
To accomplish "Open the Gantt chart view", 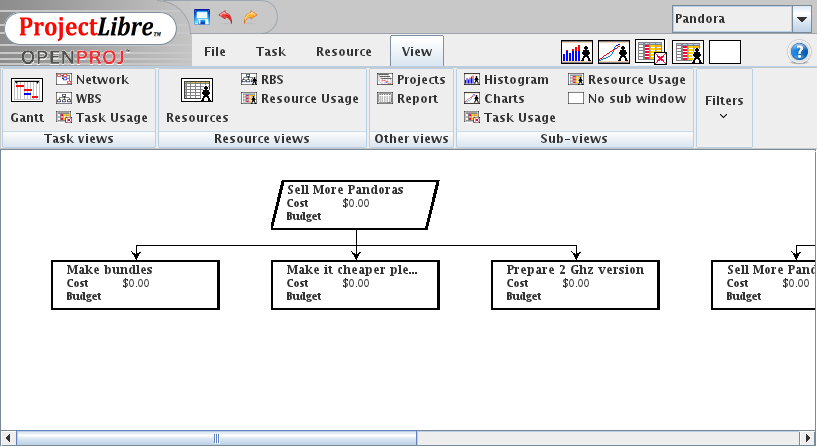I will pos(26,100).
